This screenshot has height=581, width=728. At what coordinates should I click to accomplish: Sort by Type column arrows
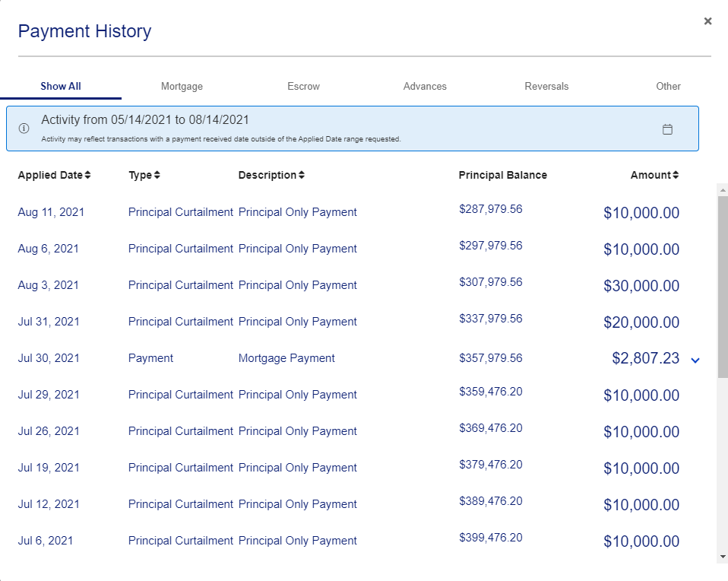pos(157,176)
